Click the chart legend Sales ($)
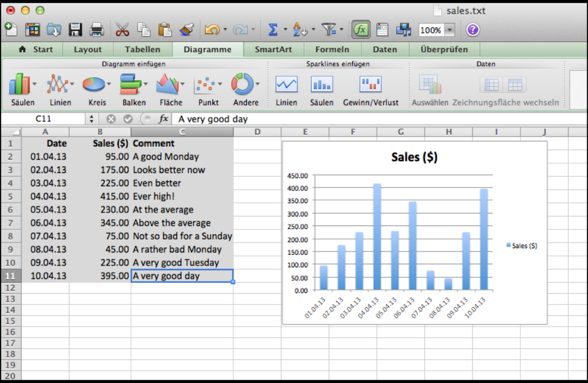 (x=521, y=246)
